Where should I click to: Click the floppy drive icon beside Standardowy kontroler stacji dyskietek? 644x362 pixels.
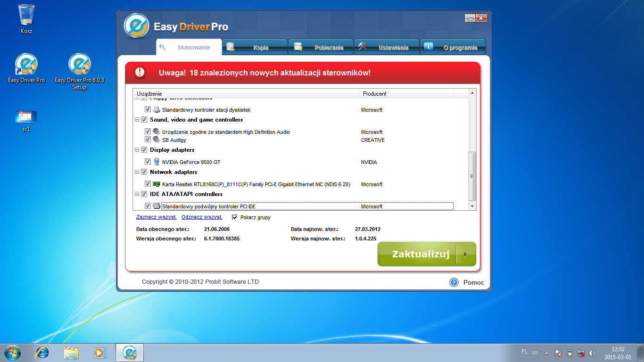pyautogui.click(x=157, y=110)
